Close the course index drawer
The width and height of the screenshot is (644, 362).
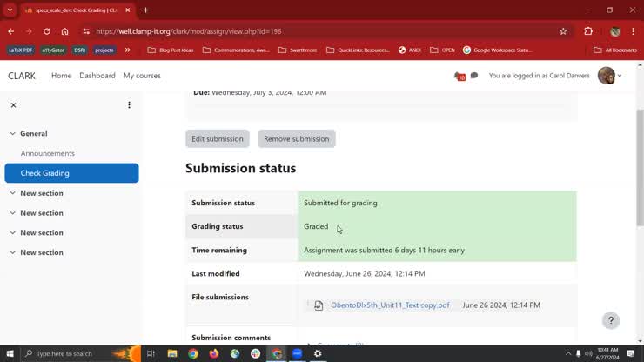[x=13, y=105]
